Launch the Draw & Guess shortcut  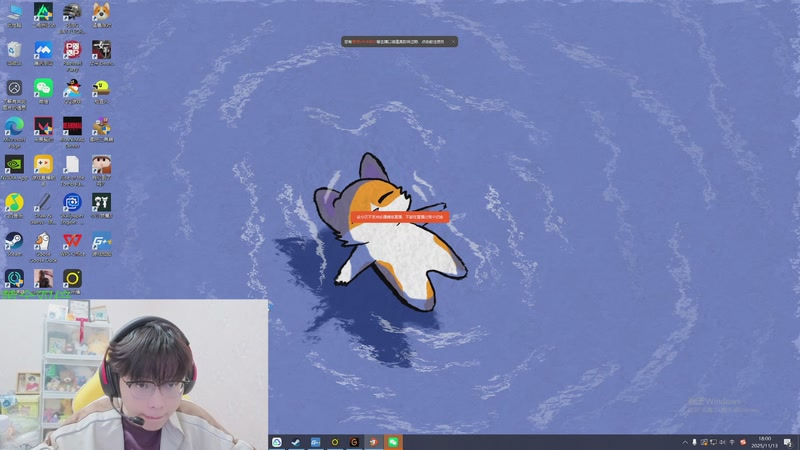coord(43,208)
